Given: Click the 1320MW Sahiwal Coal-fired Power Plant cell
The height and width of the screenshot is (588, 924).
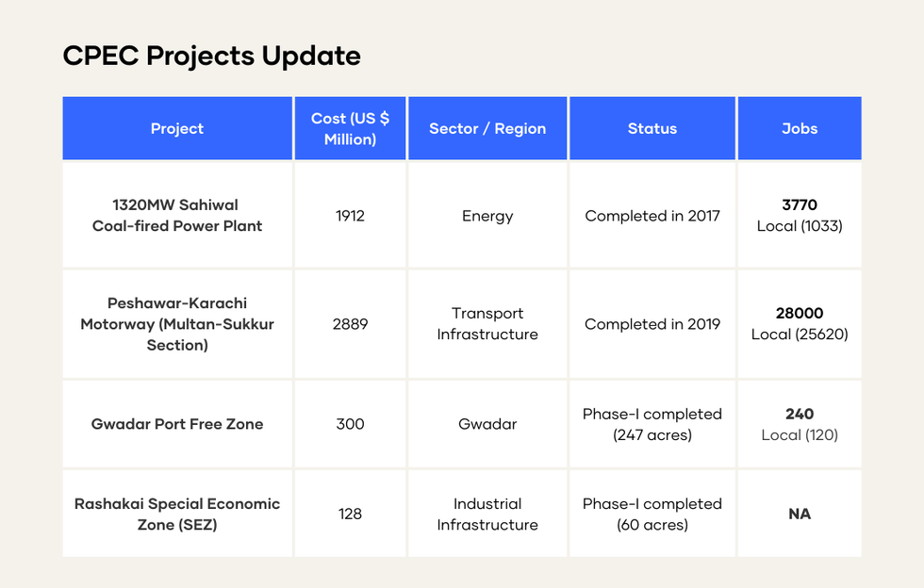Looking at the screenshot, I should click(x=177, y=216).
